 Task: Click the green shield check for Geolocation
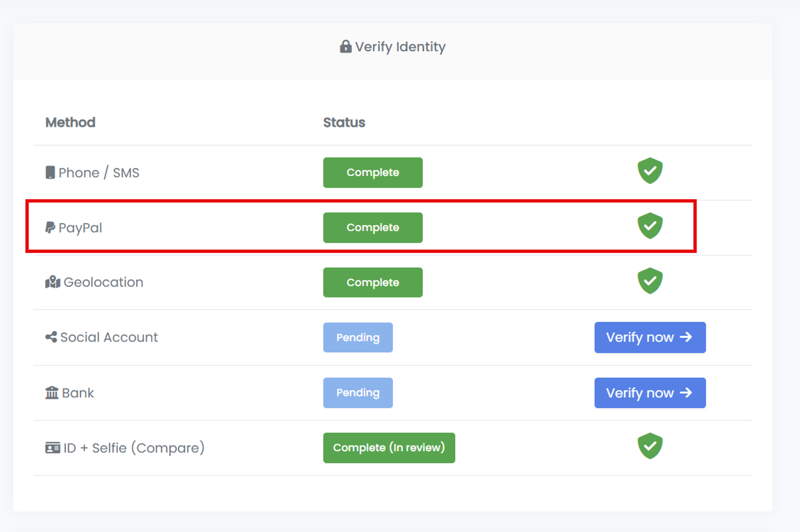coord(650,281)
